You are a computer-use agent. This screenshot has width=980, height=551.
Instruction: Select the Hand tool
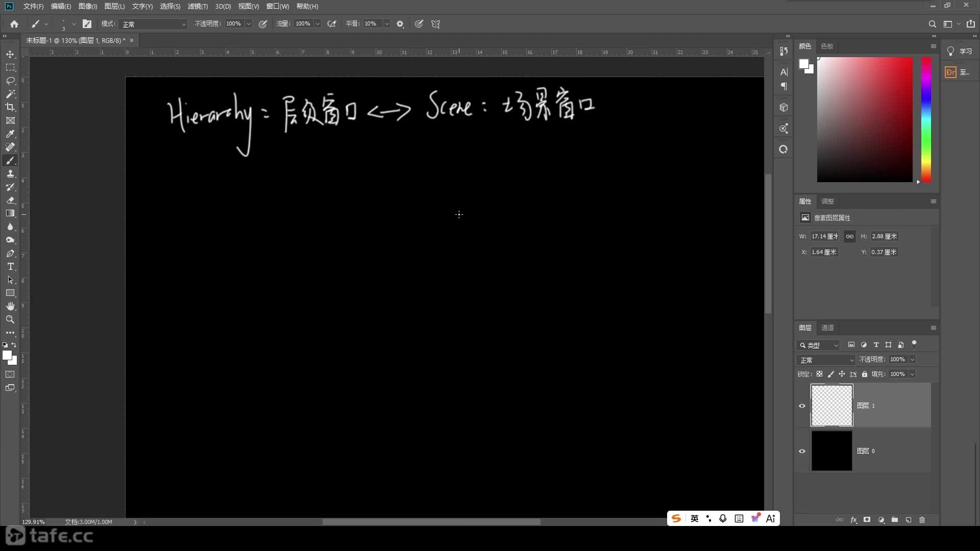(x=10, y=306)
